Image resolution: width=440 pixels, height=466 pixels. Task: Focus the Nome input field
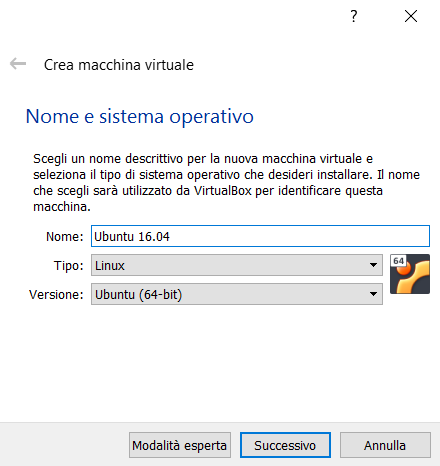pos(260,236)
